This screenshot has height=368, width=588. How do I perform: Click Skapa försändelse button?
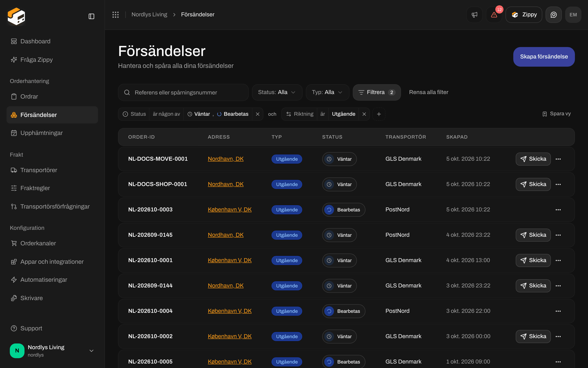(544, 57)
